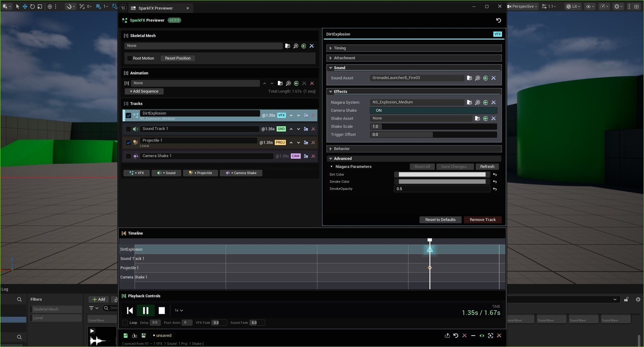Screen dimensions: 644x347
Task: Click the reset arrow icon top right of SparkFX Previewer
Action: (x=499, y=20)
